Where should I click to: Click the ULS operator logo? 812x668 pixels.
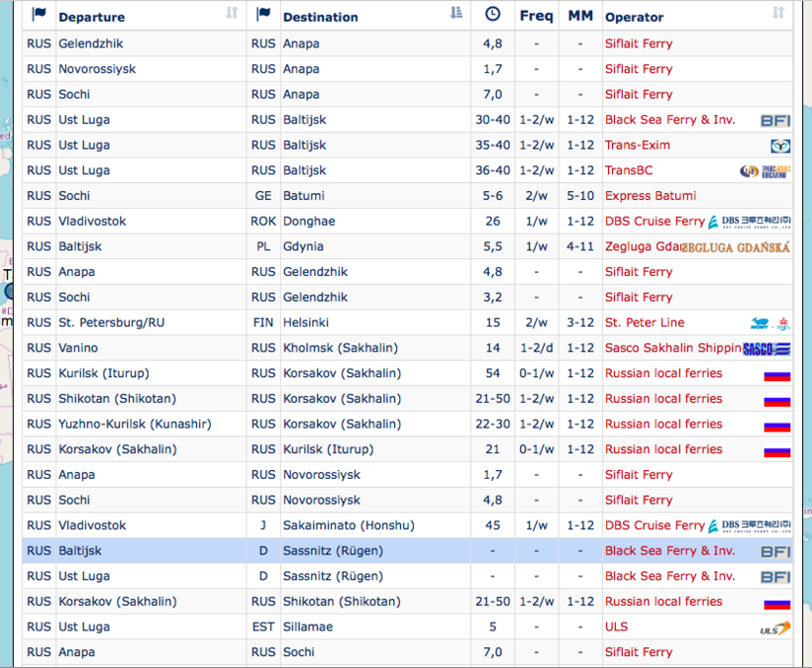[775, 628]
